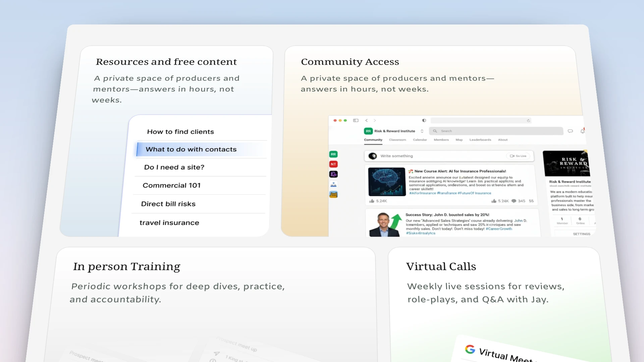Open the Success Story post title
644x362 pixels.
447,215
